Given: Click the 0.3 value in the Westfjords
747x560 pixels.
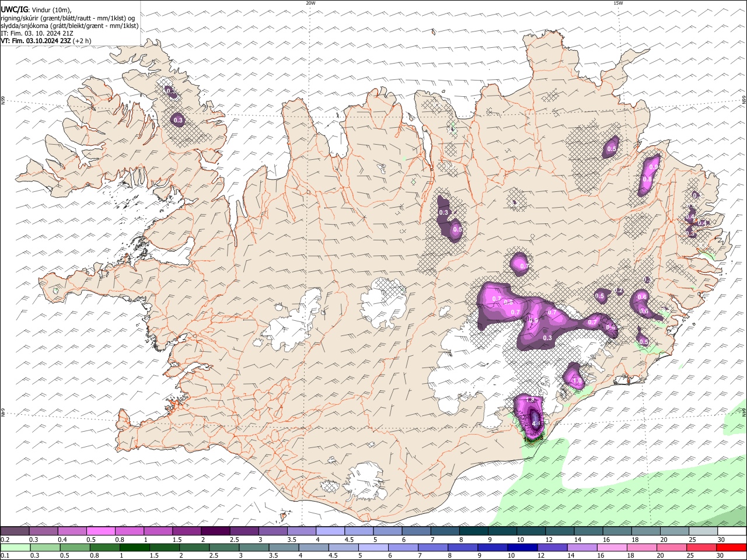Looking at the screenshot, I should coord(179,120).
